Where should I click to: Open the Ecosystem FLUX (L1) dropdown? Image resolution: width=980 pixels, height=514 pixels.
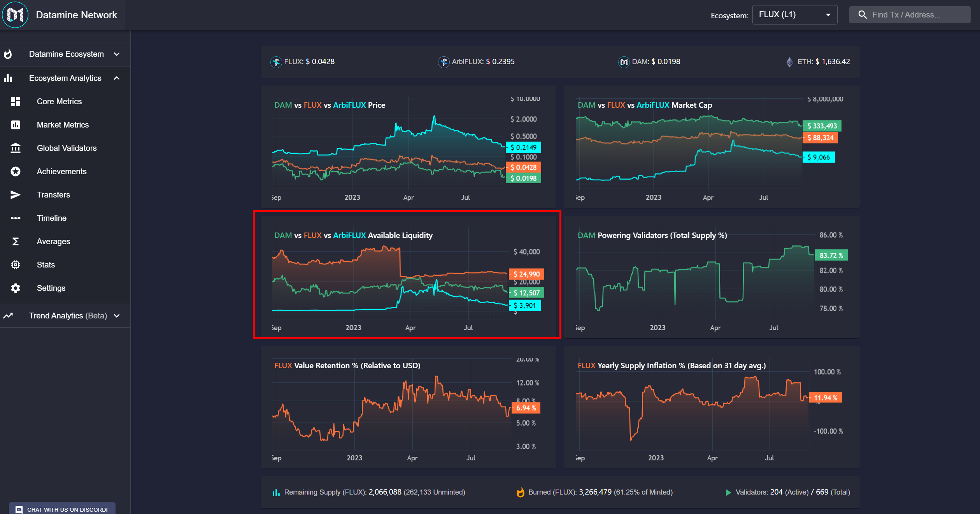tap(794, 15)
